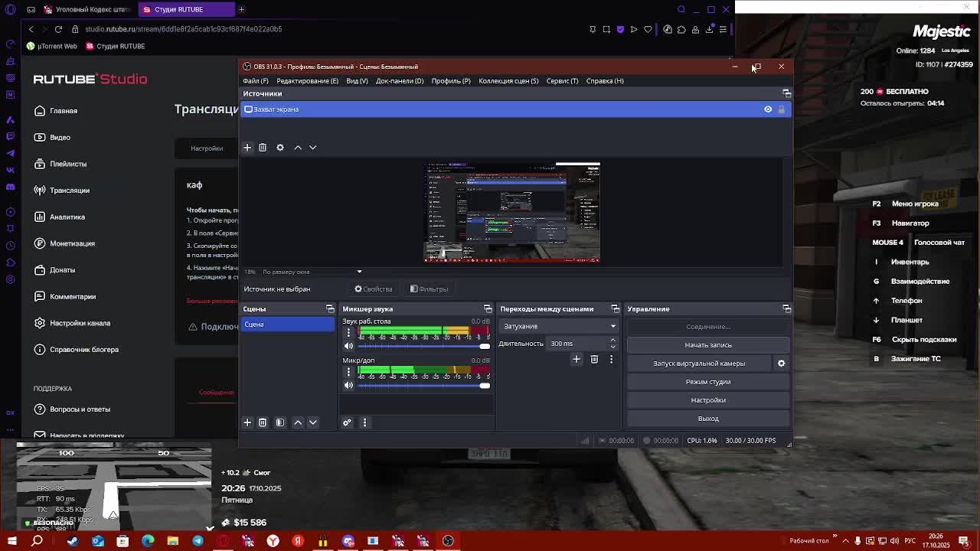Click Режим студии button

coord(708,382)
